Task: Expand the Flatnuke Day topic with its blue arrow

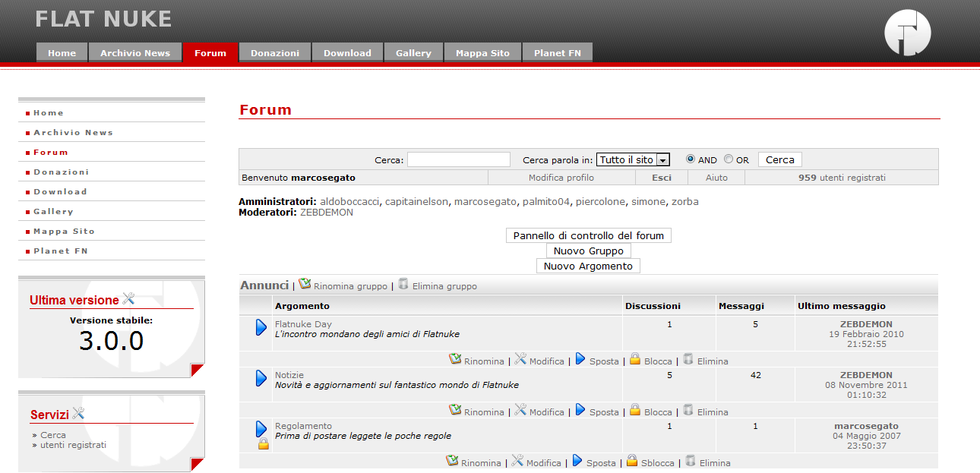Action: tap(262, 328)
